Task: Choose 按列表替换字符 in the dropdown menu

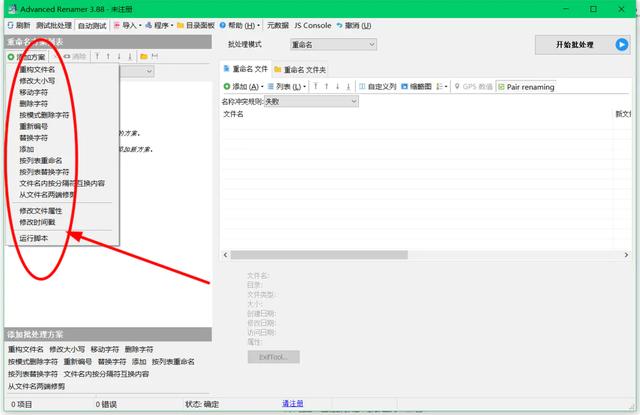Action: 44,172
